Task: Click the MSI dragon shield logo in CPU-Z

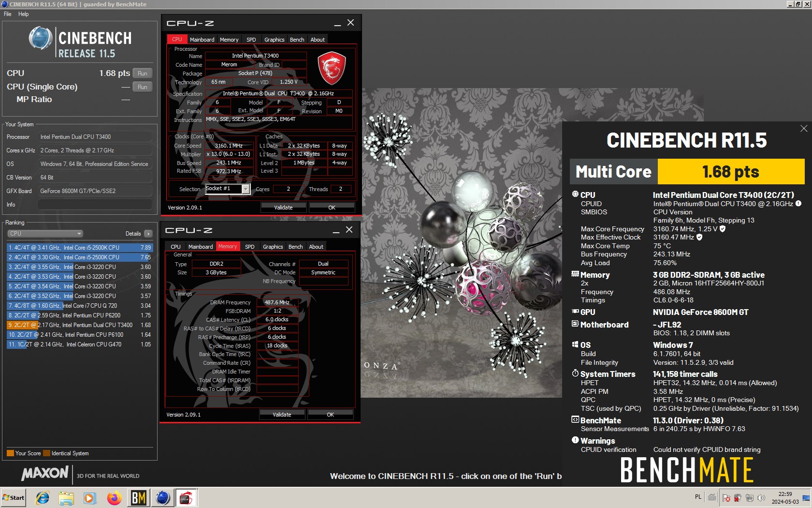Action: coord(332,68)
